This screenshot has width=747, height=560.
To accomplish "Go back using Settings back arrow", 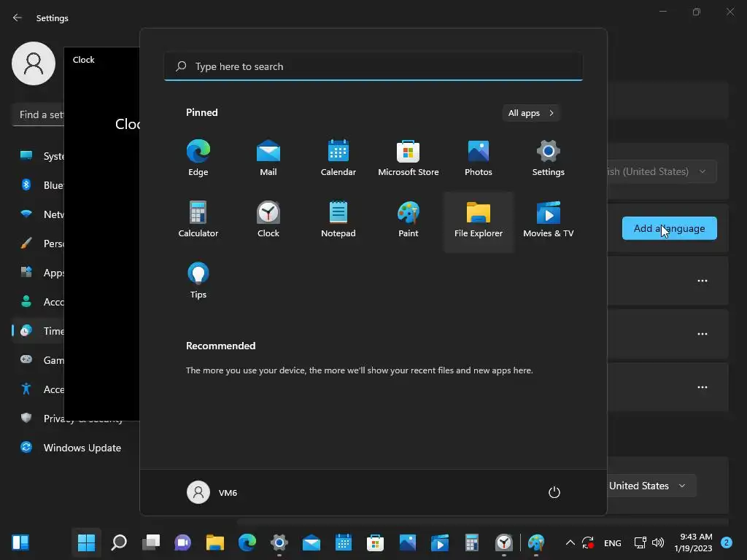I will click(18, 17).
